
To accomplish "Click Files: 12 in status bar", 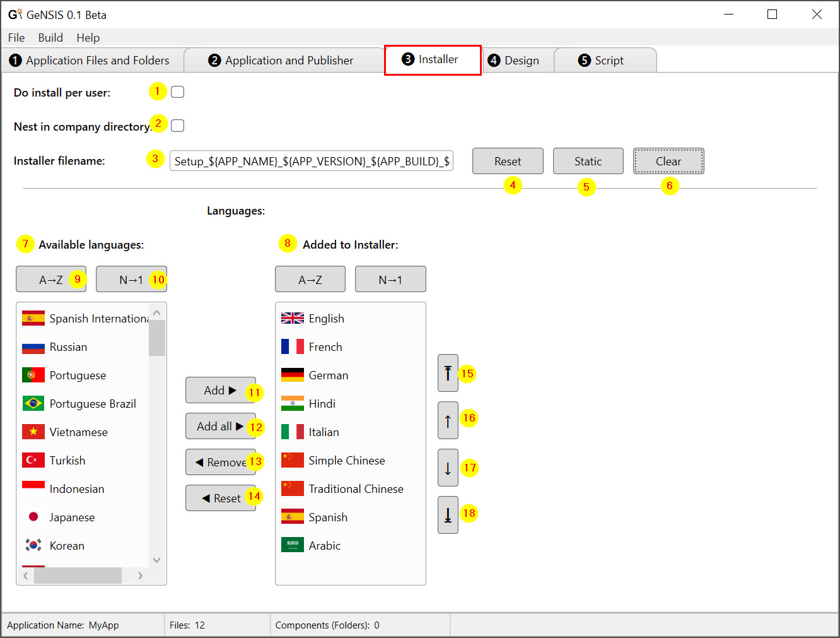I will point(187,625).
